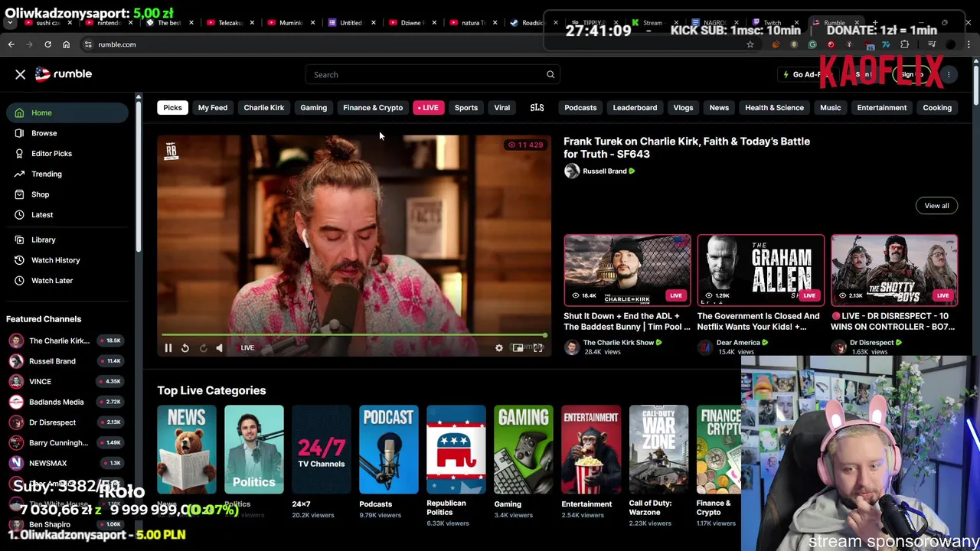Open the Graham Allen live thumbnail
The width and height of the screenshot is (980, 551).
click(760, 270)
